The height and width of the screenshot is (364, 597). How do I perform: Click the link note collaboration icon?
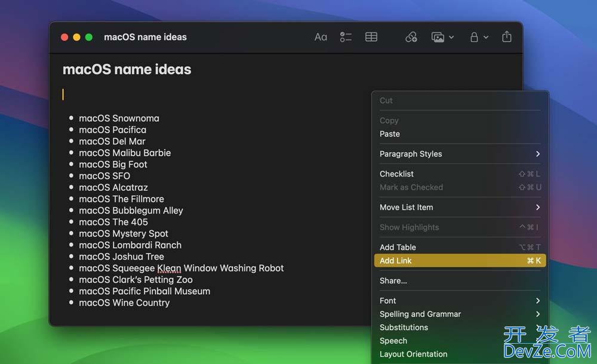tap(411, 37)
